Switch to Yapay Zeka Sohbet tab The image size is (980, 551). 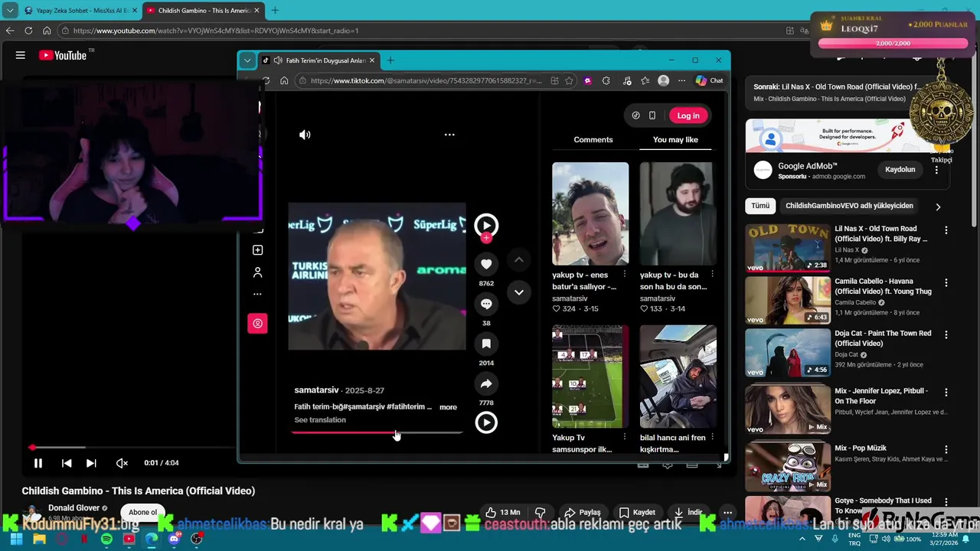[80, 11]
